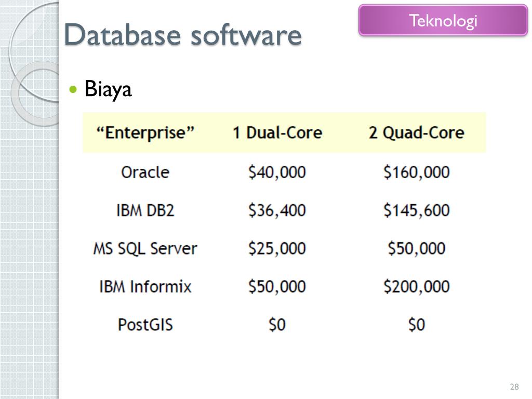Screen dimensions: 532x399
Task: Click IBM DB2's $36,400 price cell
Action: tap(277, 210)
